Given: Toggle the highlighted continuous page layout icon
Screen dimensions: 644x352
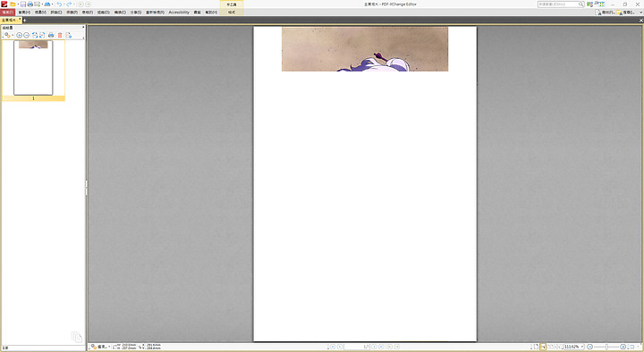Looking at the screenshot, I should [542, 347].
